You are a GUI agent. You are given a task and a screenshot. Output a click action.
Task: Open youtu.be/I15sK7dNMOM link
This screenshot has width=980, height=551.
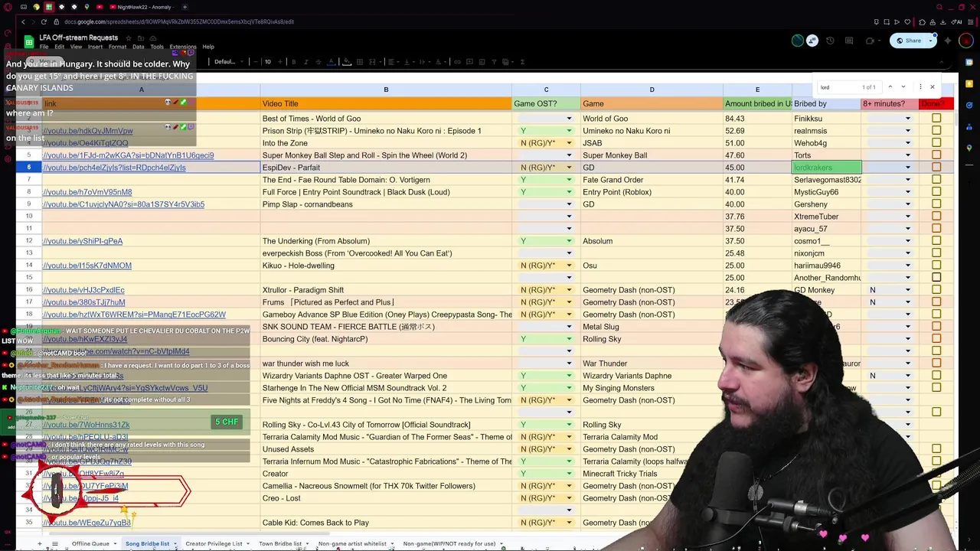coord(87,266)
